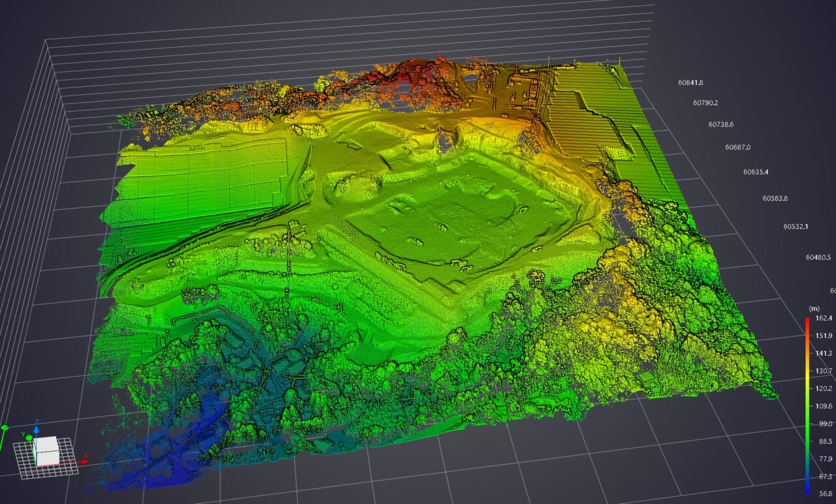Click the 60790.2 grid coordinate label
Viewport: 836px width, 504px height.
point(705,103)
